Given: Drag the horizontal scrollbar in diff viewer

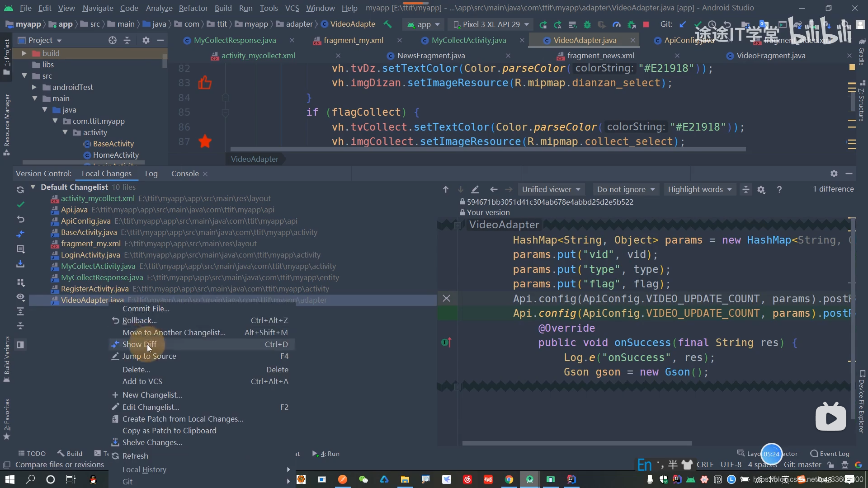Looking at the screenshot, I should [x=578, y=442].
